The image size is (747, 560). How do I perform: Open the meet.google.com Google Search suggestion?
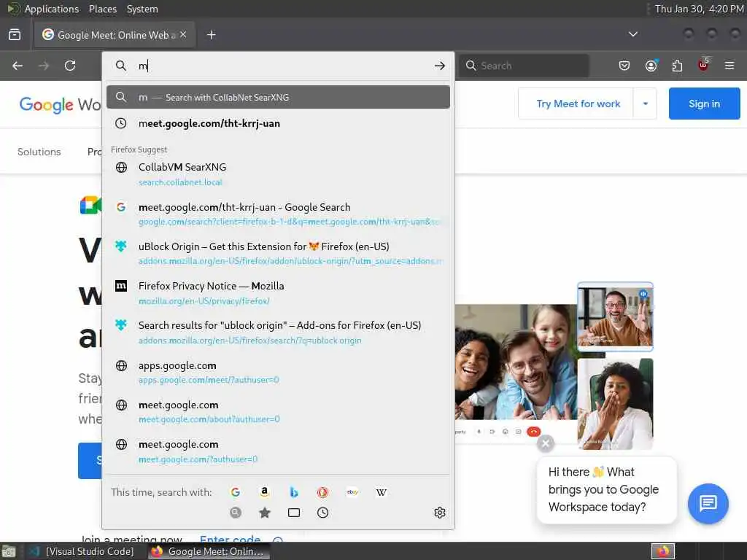click(x=278, y=214)
